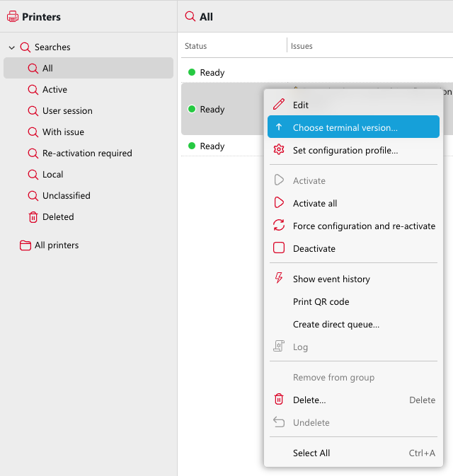Click the Deactivate square icon
The width and height of the screenshot is (453, 476).
279,248
